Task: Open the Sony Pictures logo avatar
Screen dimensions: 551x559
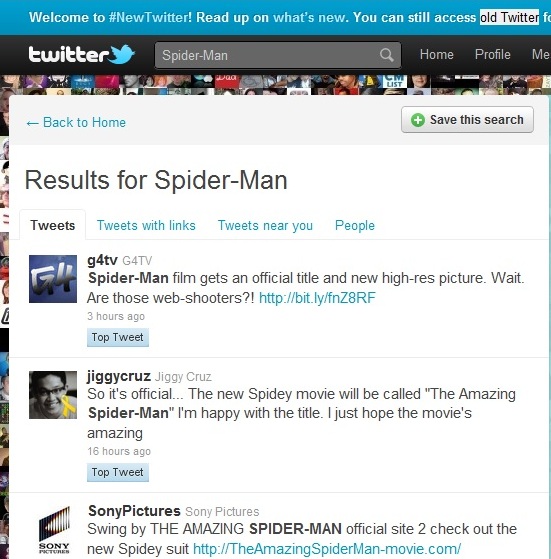Action: [x=54, y=530]
